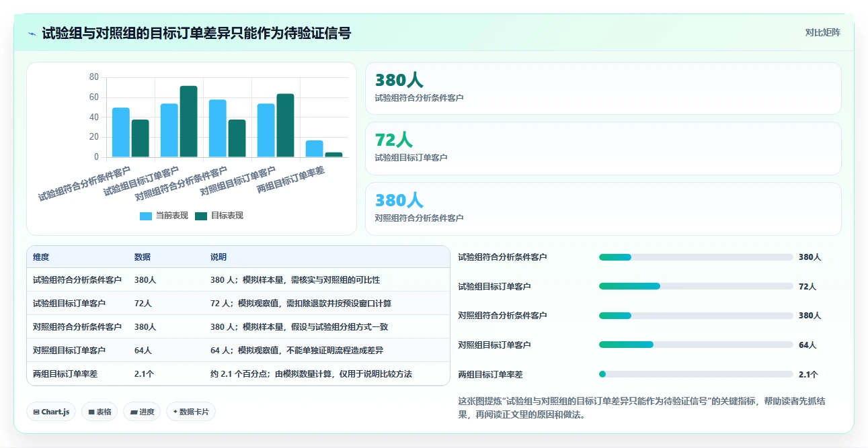Click the dark green bar for 试验组符合分析条件客户
This screenshot has height=448, width=868.
(x=140, y=138)
